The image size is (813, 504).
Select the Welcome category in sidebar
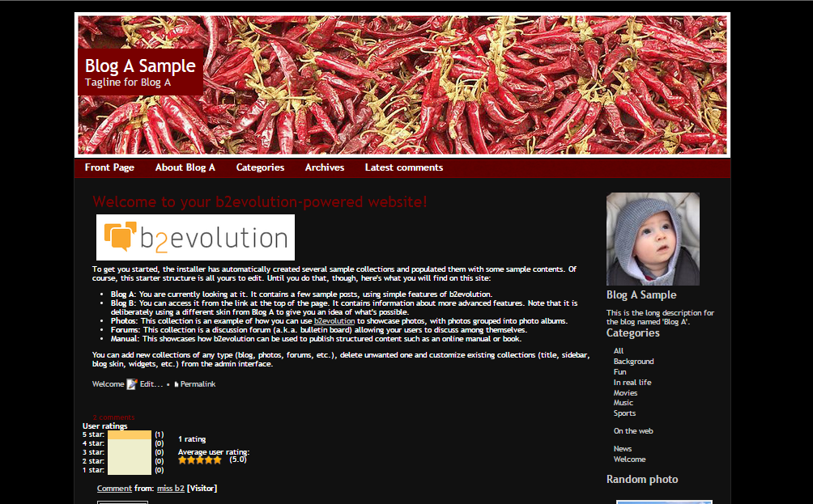(629, 460)
